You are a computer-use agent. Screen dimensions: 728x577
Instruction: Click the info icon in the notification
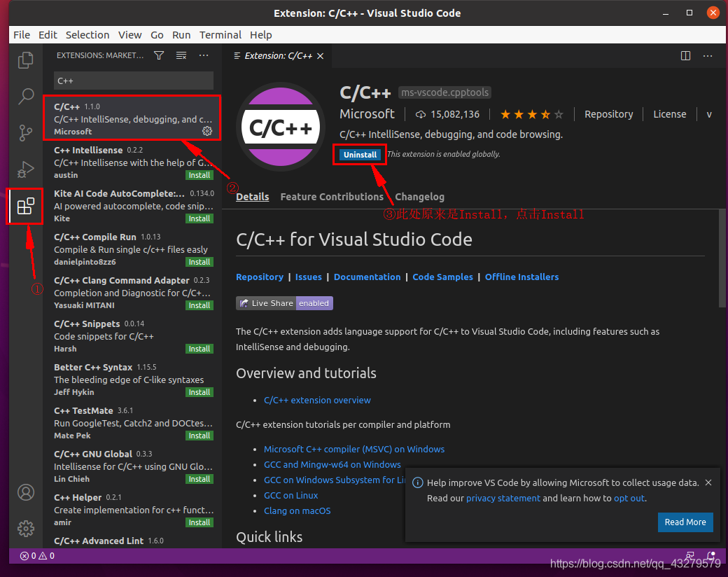[417, 482]
